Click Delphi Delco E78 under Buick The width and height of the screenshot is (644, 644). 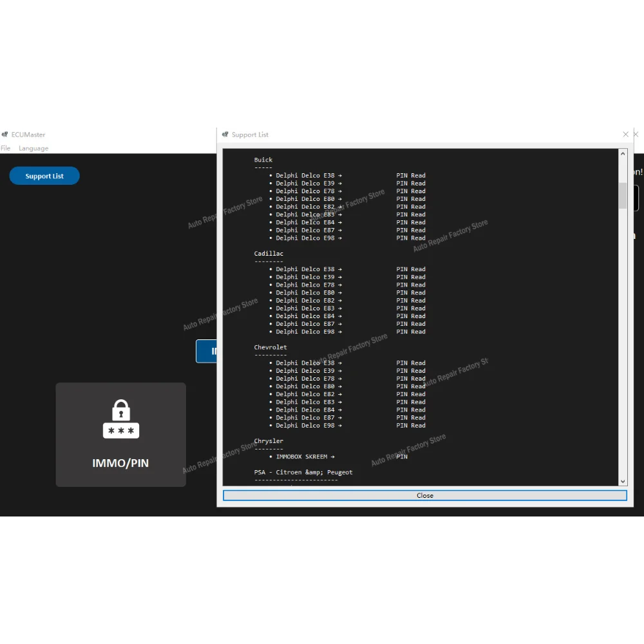305,191
